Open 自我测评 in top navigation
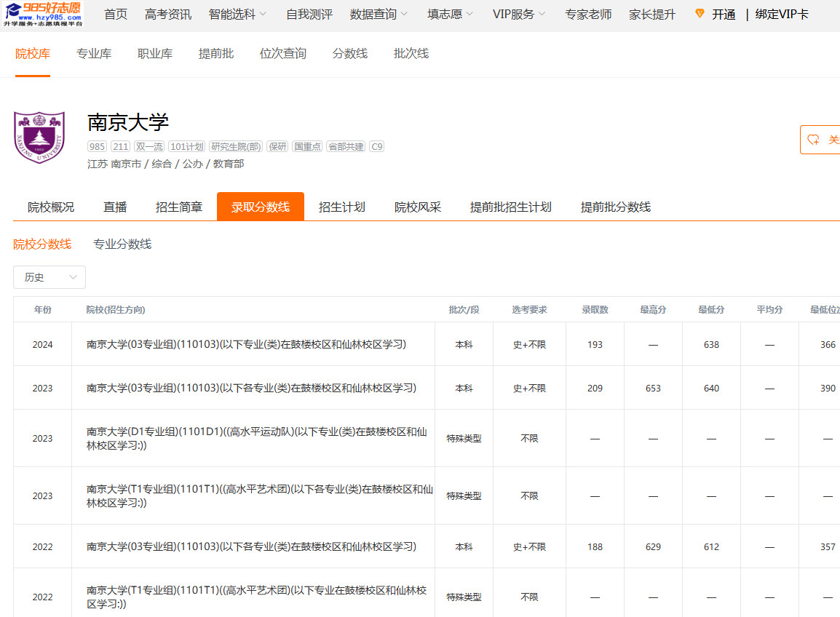 [x=309, y=15]
